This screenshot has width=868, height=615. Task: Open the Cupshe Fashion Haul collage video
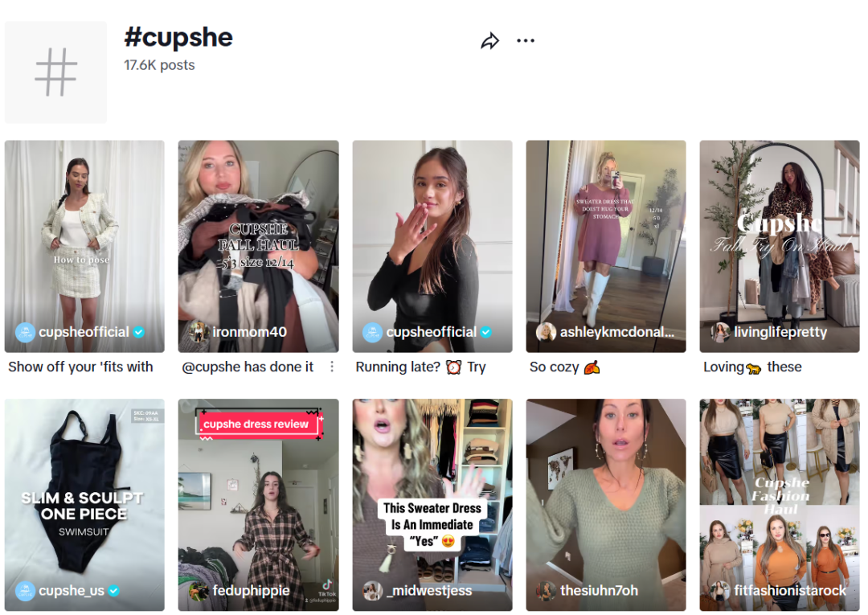click(x=780, y=505)
